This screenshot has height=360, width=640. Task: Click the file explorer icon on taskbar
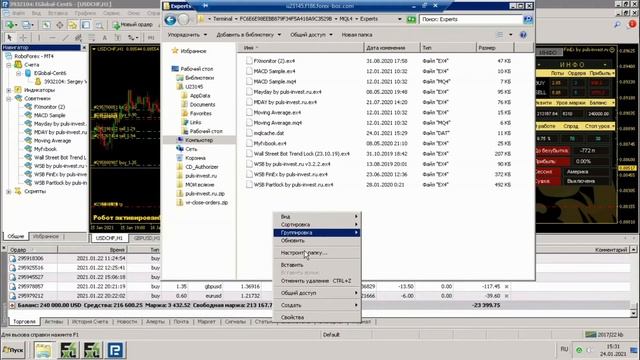click(x=43, y=350)
